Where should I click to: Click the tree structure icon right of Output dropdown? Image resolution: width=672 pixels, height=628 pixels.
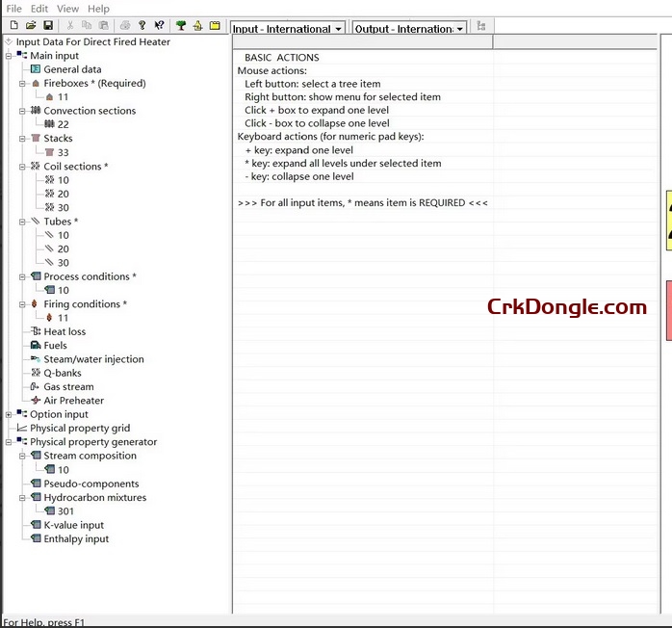pos(481,26)
